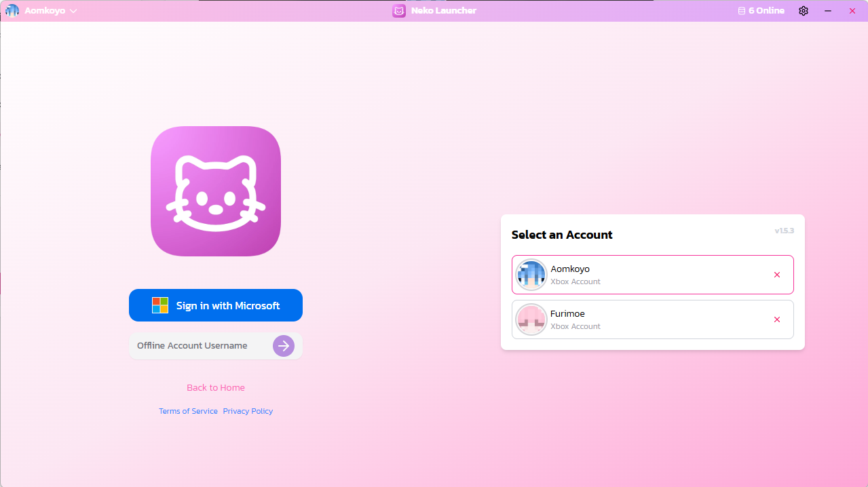Minimize the Neko Launcher window
This screenshot has height=487, width=868.
point(828,11)
